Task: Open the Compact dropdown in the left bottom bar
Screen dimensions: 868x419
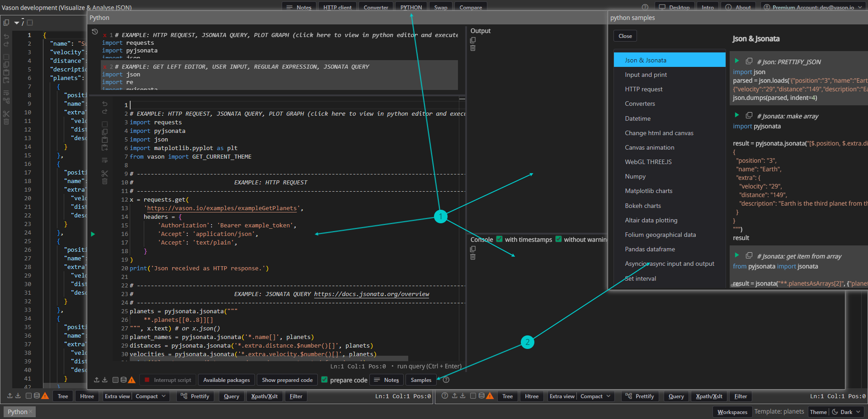Action: (x=151, y=396)
